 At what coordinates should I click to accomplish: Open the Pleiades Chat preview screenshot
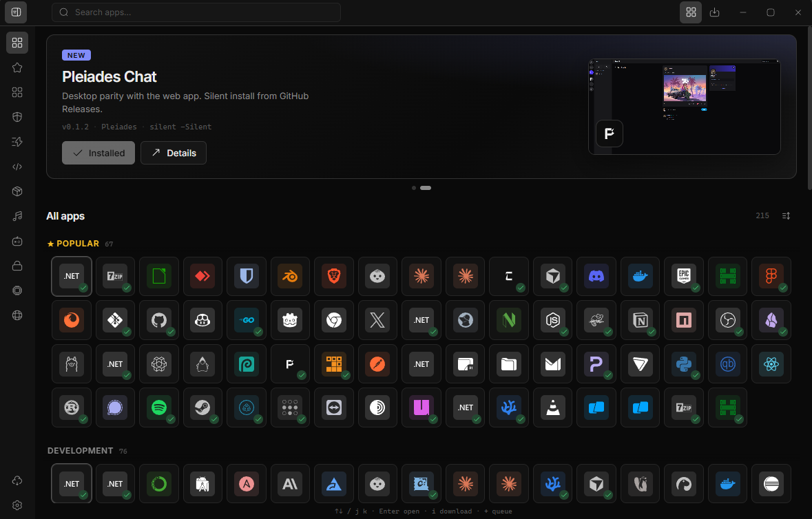coord(685,107)
